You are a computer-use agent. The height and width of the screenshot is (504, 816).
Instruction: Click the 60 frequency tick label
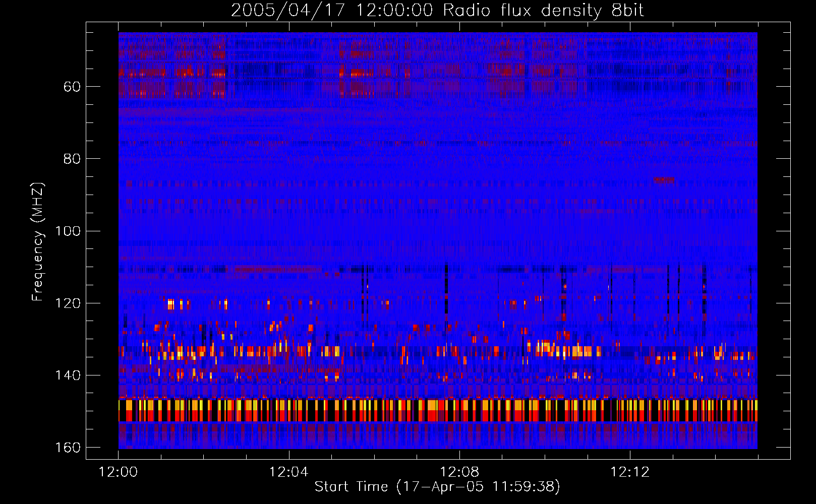click(x=72, y=87)
